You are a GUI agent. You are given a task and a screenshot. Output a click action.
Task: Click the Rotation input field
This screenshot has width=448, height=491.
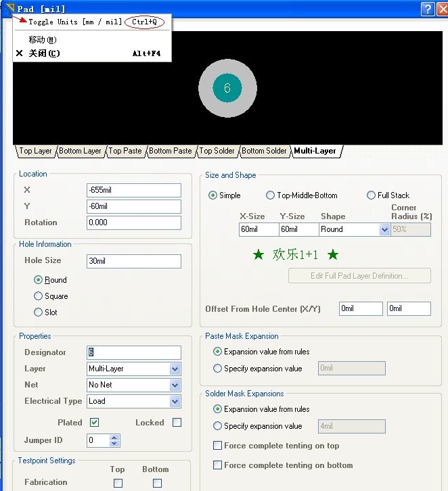point(134,223)
